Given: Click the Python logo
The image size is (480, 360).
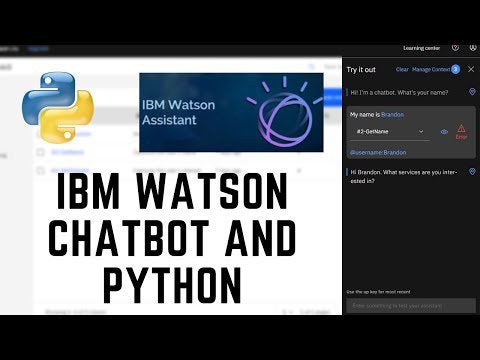Looking at the screenshot, I should [x=58, y=108].
